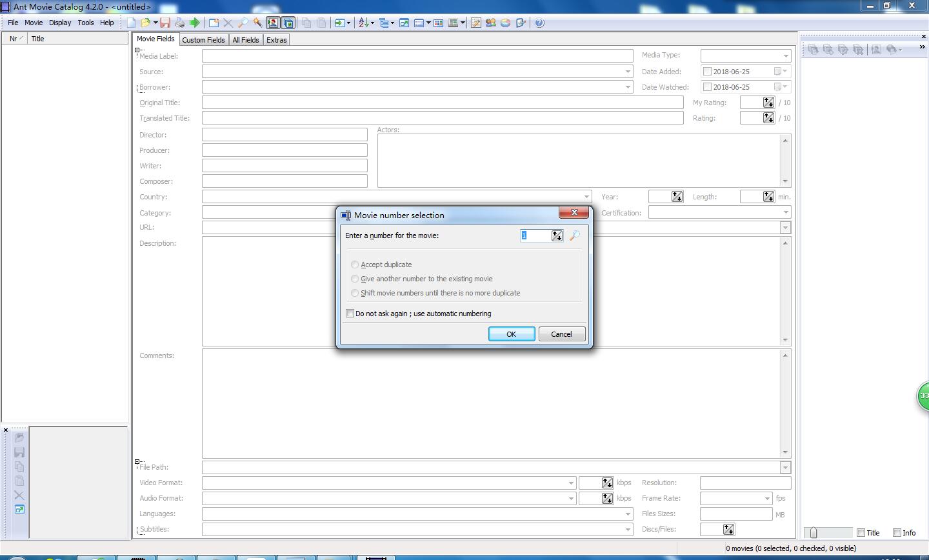Enable the Info checkbox in extras panel

point(897,533)
